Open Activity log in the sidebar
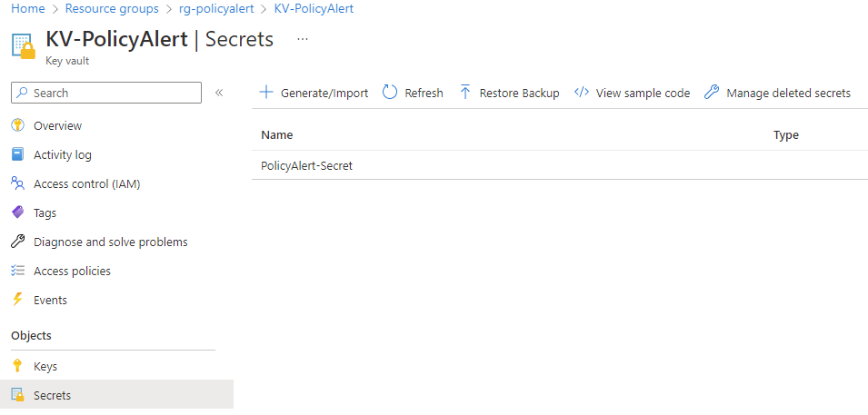Screen dimensions: 868x415 pos(63,155)
